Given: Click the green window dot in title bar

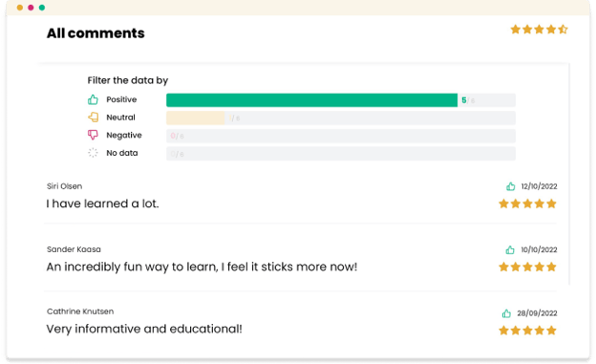Looking at the screenshot, I should pyautogui.click(x=42, y=8).
